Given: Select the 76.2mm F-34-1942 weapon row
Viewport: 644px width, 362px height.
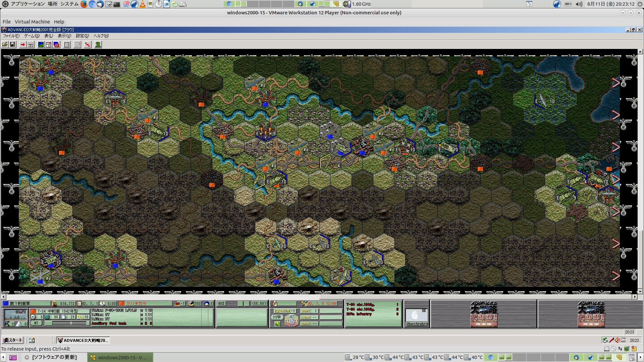Looking at the screenshot, I should coord(122,310).
